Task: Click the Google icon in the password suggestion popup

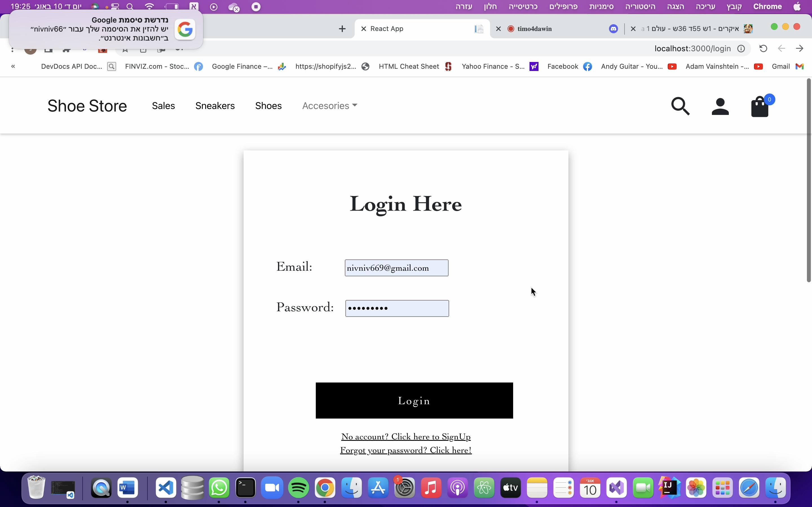Action: 185,29
